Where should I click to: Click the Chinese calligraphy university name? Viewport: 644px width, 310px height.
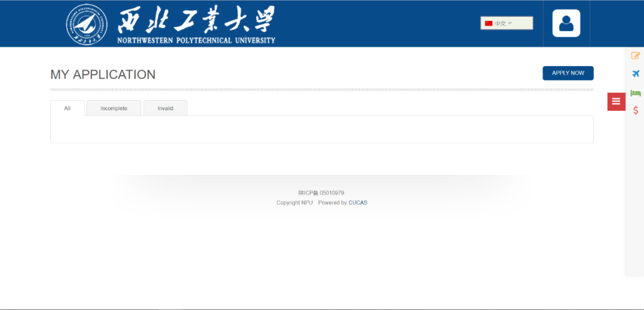pyautogui.click(x=196, y=20)
